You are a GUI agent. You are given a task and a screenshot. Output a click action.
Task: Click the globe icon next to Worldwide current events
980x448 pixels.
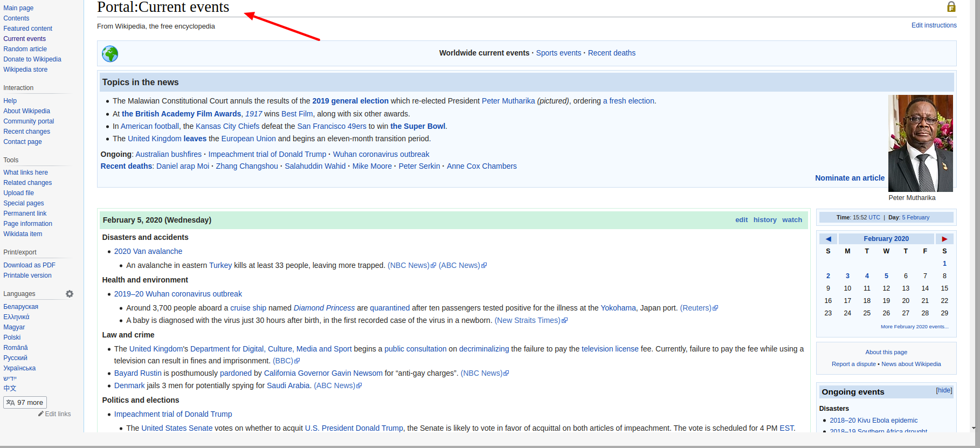pos(110,54)
